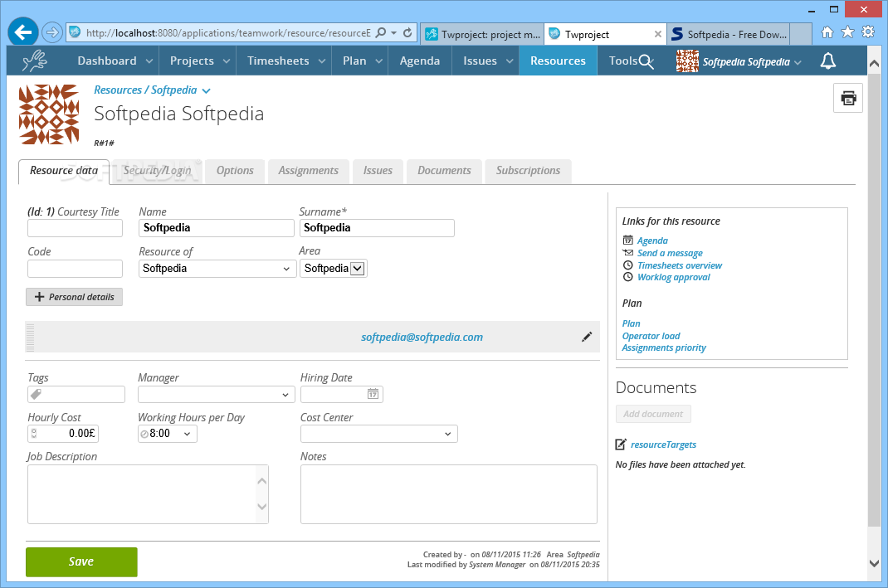888x588 pixels.
Task: Click the Surname input field
Action: click(377, 228)
